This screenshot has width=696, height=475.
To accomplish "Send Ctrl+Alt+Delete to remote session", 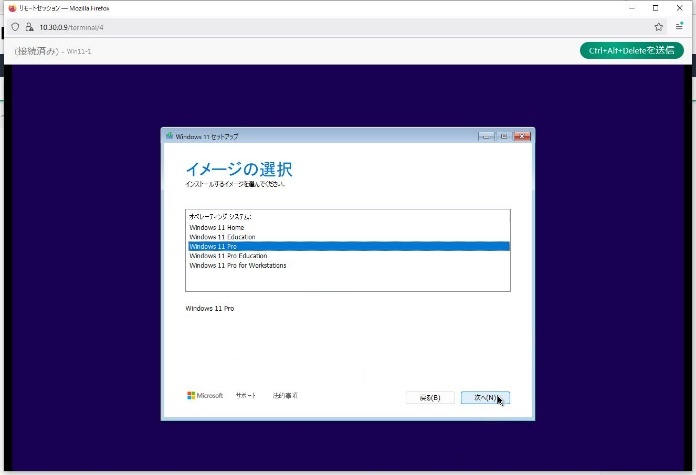I will 631,50.
